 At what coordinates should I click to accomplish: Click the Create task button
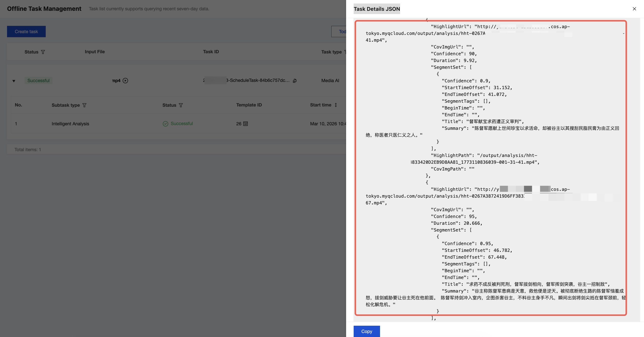(x=26, y=32)
